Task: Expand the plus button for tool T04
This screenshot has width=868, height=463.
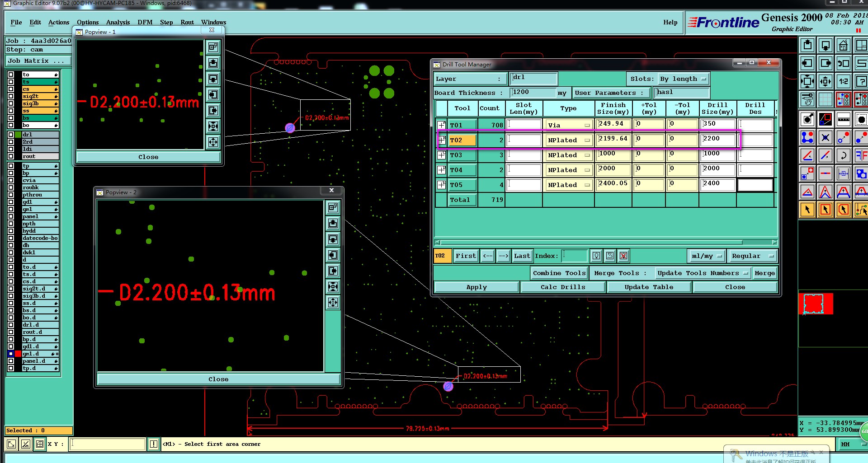Action: coord(442,170)
